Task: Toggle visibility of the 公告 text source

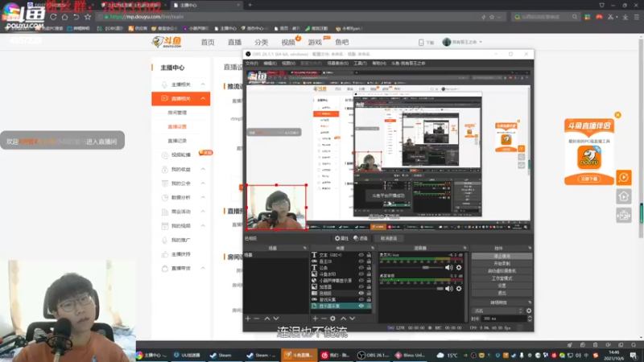Action: pyautogui.click(x=361, y=268)
